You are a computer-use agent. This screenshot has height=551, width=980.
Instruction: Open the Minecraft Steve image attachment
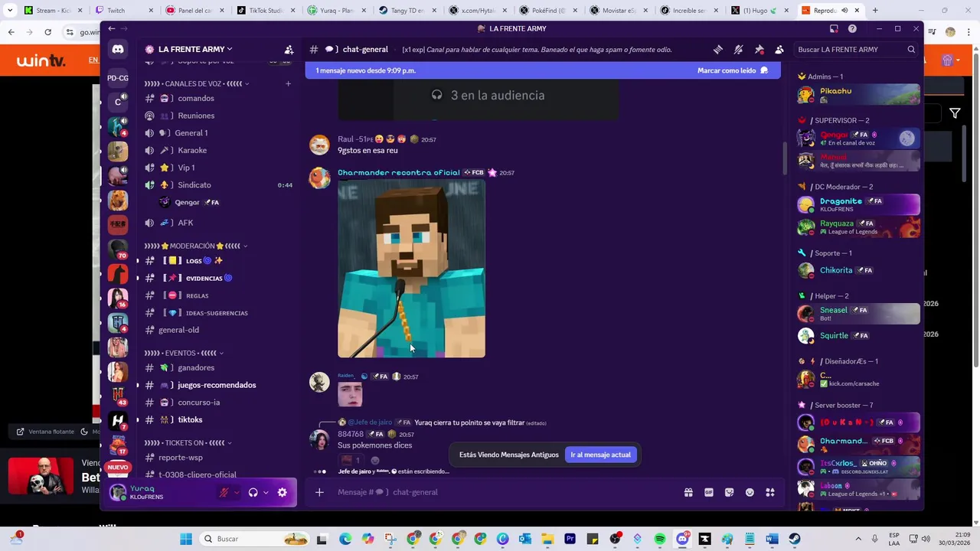pyautogui.click(x=411, y=269)
